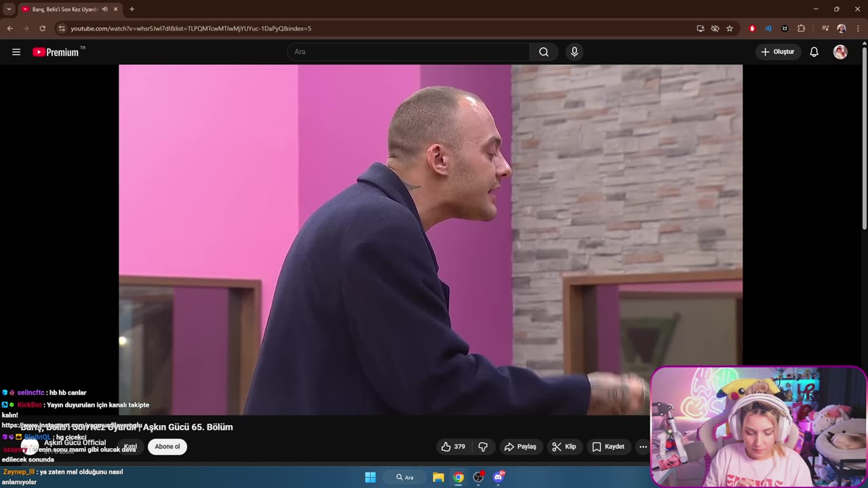Open a new browser tab

pyautogui.click(x=132, y=9)
